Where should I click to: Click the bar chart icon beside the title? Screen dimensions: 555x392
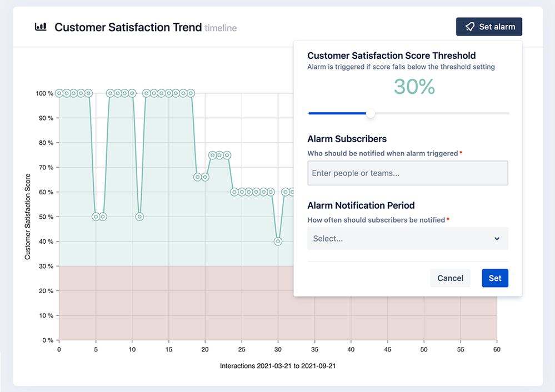click(x=41, y=27)
